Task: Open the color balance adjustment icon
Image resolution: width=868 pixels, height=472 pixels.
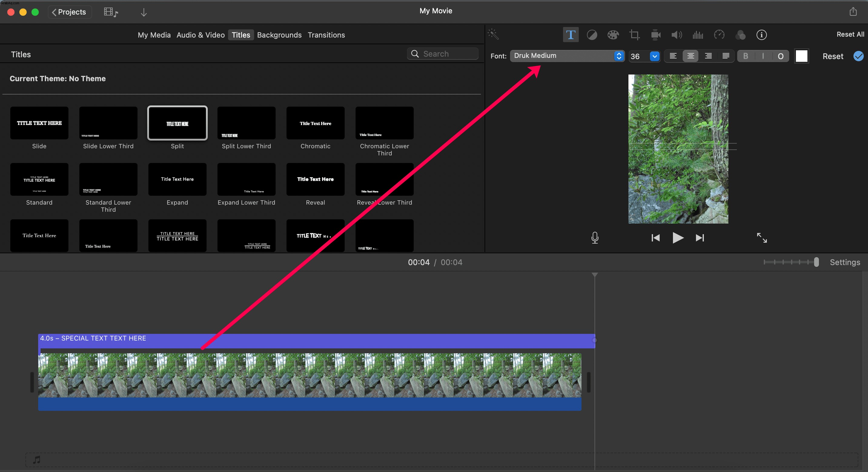Action: [x=592, y=35]
